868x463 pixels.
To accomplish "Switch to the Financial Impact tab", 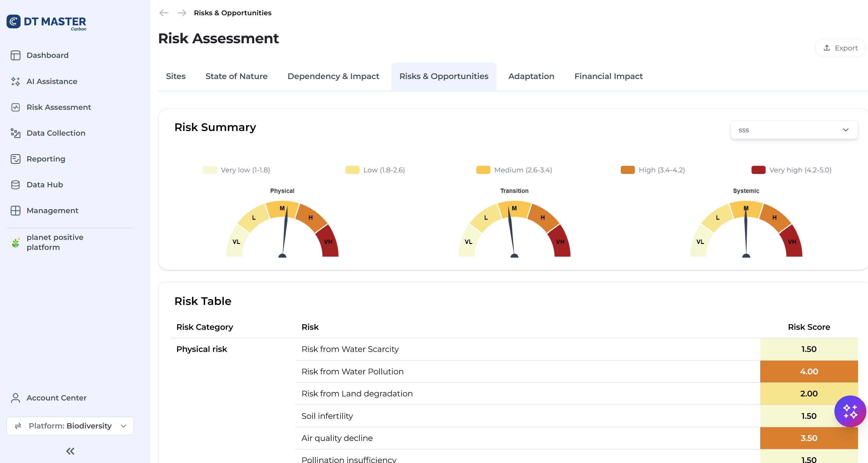I will (x=608, y=77).
